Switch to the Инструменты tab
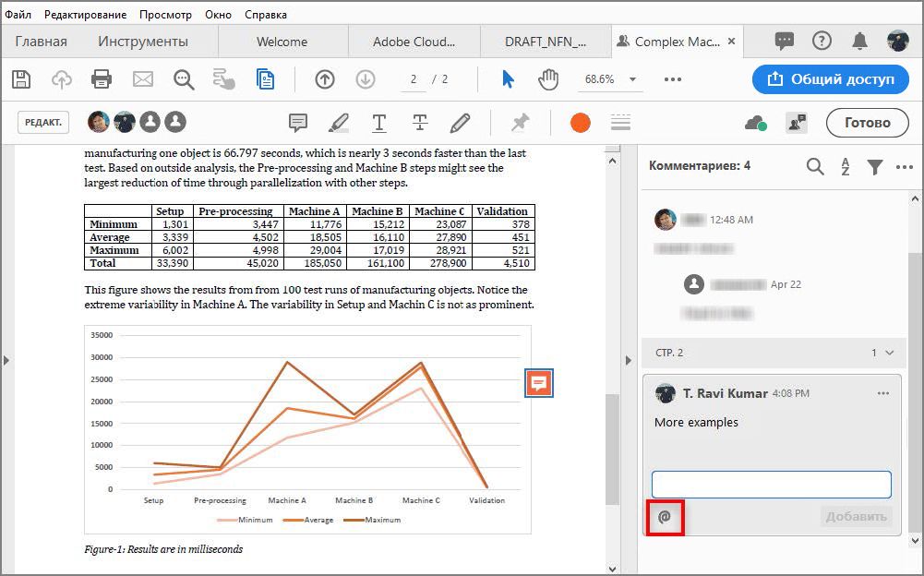 (x=143, y=42)
